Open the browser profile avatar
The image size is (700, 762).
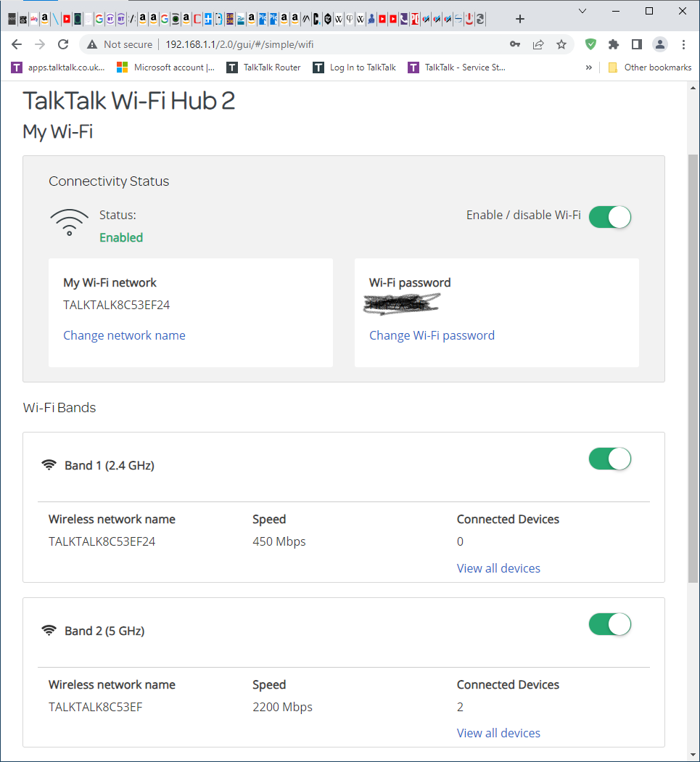(659, 44)
